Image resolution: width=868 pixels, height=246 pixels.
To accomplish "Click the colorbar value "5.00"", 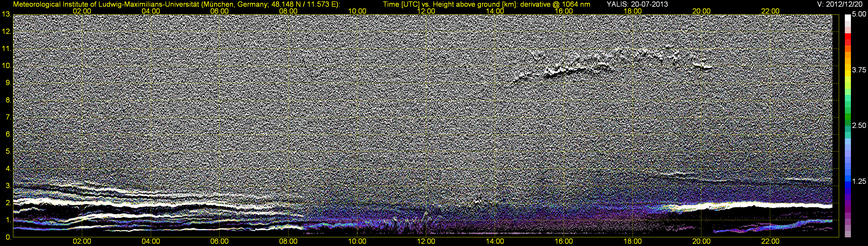I will (x=859, y=14).
